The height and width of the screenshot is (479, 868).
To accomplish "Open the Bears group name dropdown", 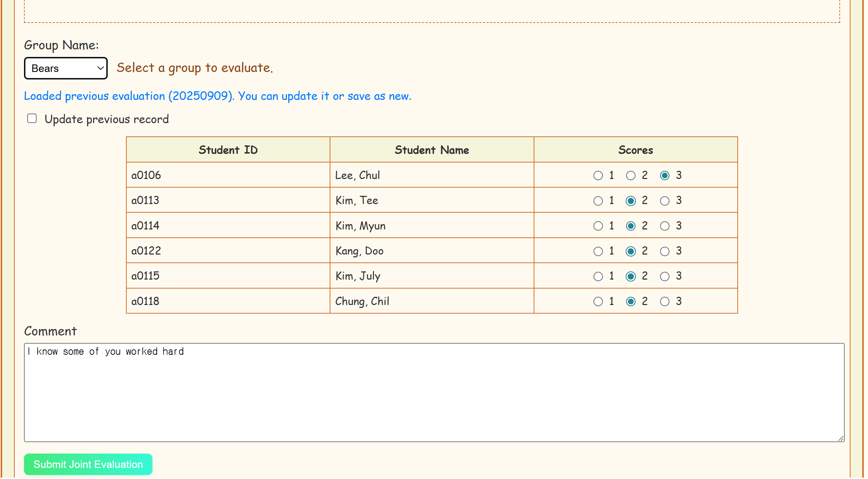I will tap(66, 68).
